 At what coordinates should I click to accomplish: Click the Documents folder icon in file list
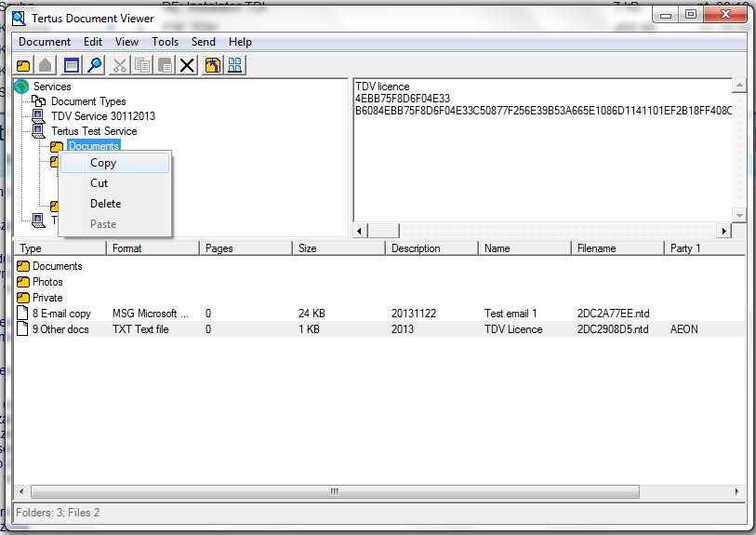[22, 266]
